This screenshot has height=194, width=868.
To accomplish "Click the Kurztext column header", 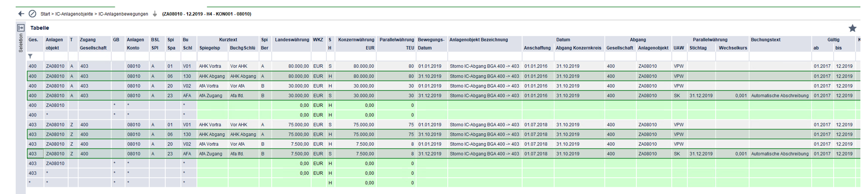I will [x=228, y=40].
